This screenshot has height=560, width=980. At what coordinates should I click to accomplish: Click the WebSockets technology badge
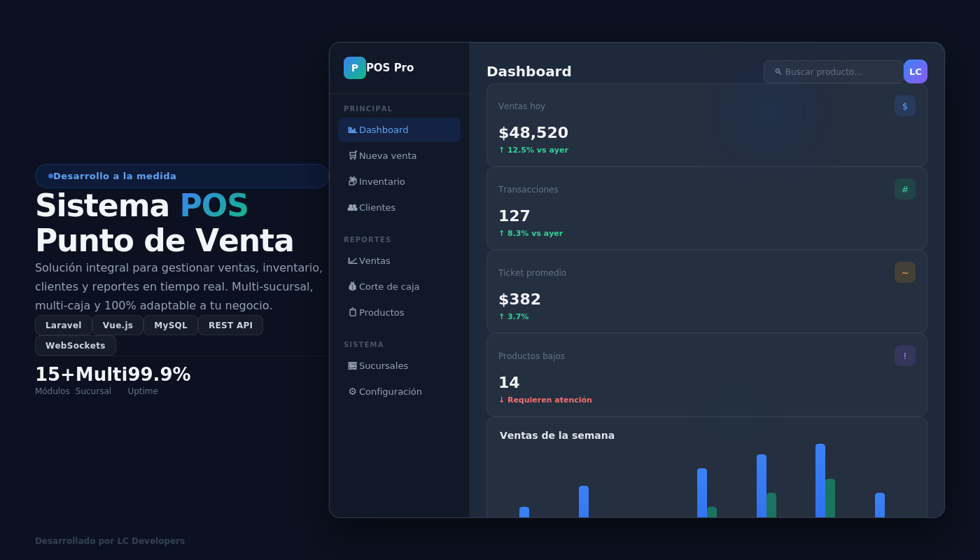click(75, 345)
